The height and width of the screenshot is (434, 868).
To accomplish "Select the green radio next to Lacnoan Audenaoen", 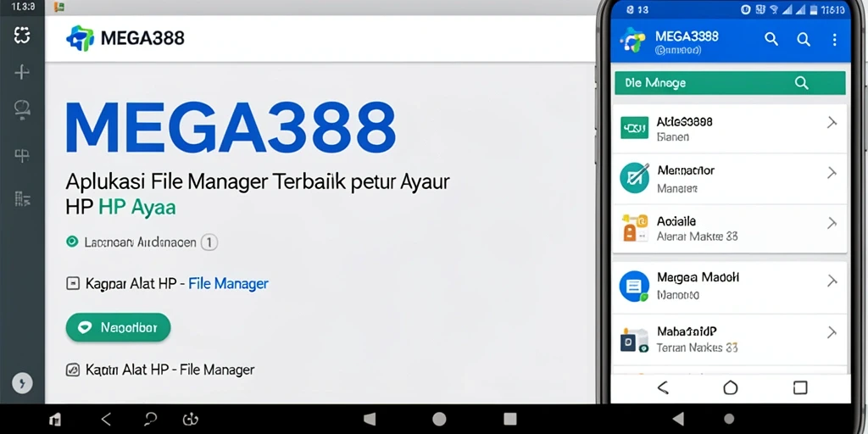I will (71, 242).
